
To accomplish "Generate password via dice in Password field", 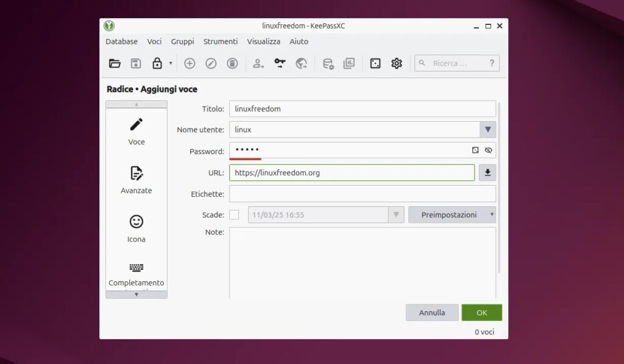I will (x=475, y=150).
